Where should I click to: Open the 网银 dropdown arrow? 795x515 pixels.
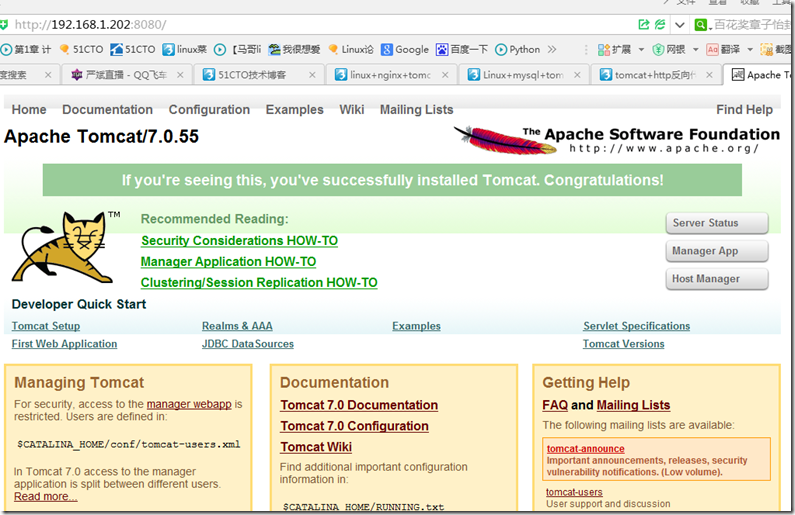pyautogui.click(x=696, y=50)
